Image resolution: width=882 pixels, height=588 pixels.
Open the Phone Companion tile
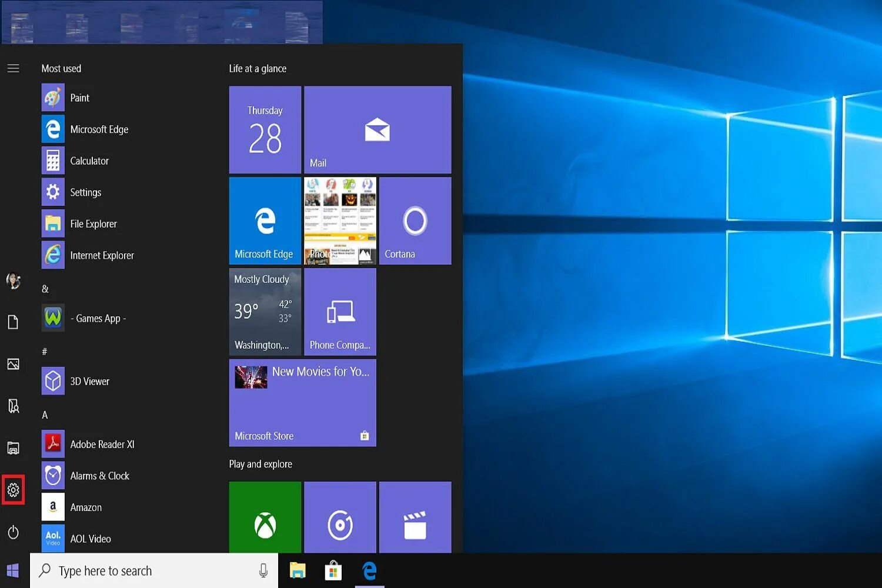pyautogui.click(x=340, y=312)
